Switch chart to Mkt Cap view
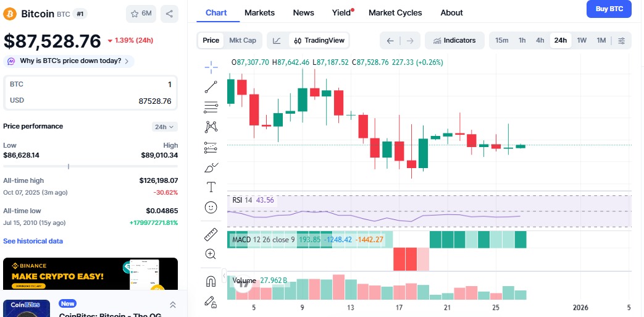The height and width of the screenshot is (317, 644). 242,40
